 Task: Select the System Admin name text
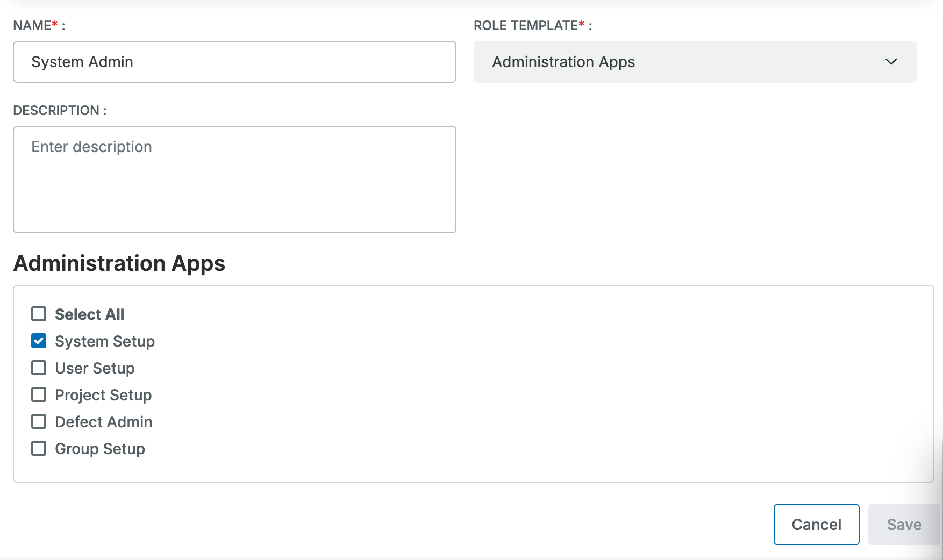[82, 61]
